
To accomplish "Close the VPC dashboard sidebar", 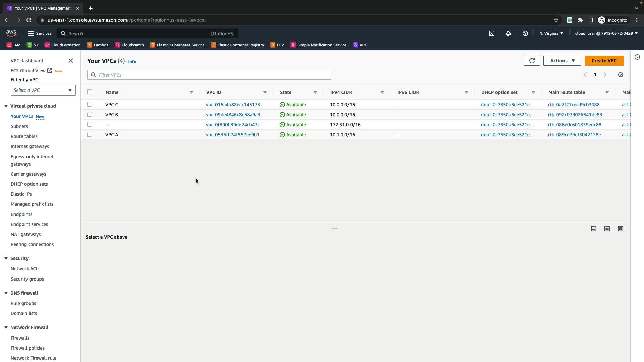I will point(71,61).
